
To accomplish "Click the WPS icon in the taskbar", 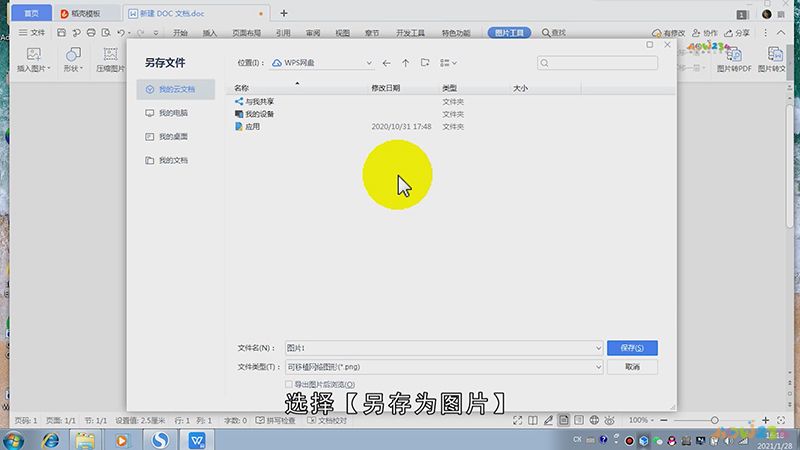I will [x=197, y=440].
